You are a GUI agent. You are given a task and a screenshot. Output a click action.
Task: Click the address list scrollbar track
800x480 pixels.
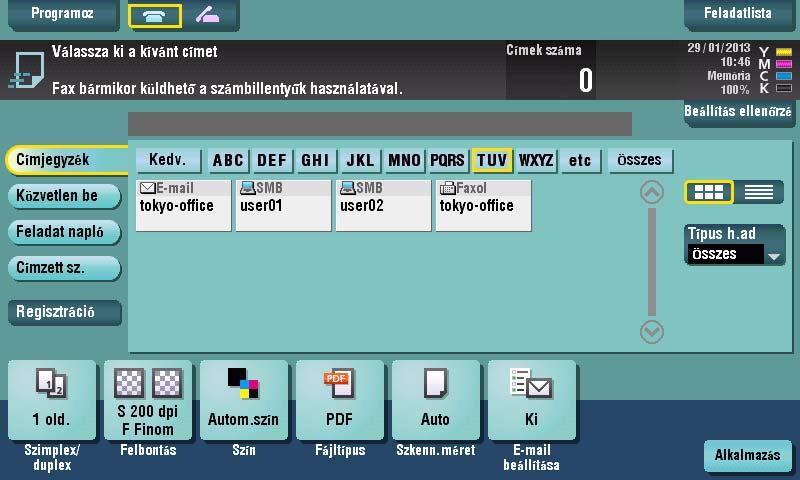(x=652, y=262)
